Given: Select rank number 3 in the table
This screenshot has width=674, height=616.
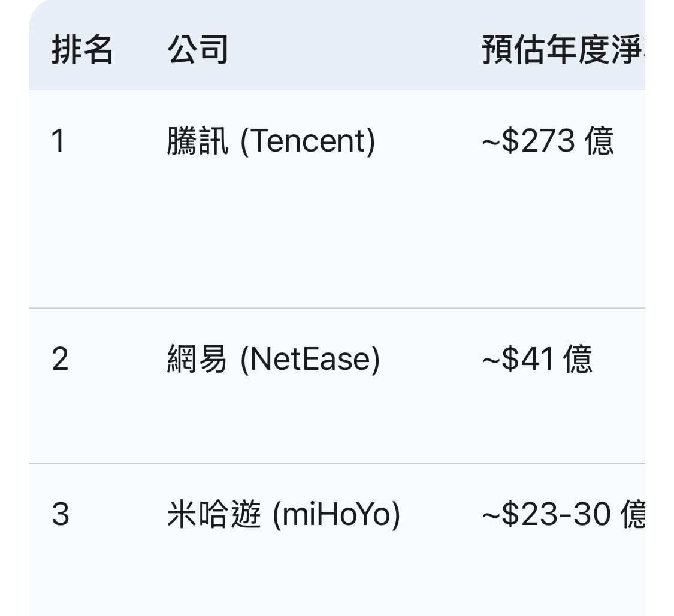Looking at the screenshot, I should [x=60, y=515].
